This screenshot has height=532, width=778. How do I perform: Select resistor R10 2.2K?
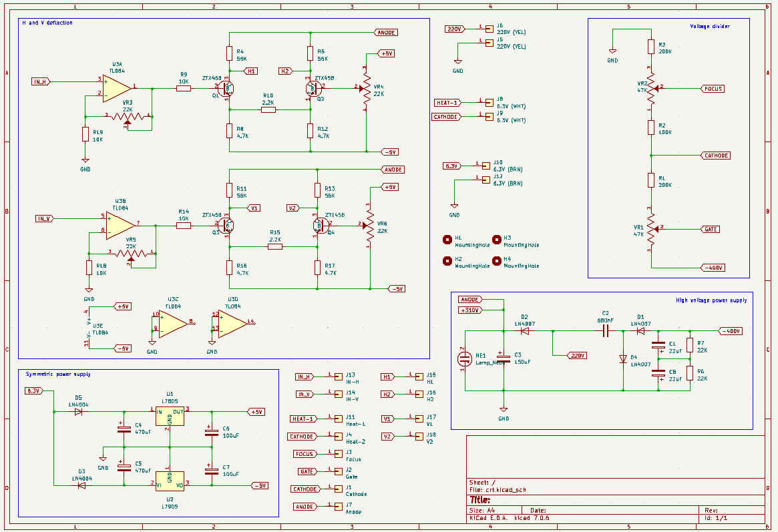click(x=268, y=109)
